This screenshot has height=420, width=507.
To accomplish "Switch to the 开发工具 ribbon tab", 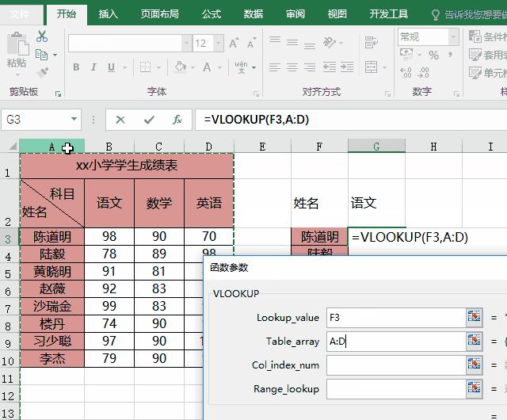I will [x=389, y=14].
